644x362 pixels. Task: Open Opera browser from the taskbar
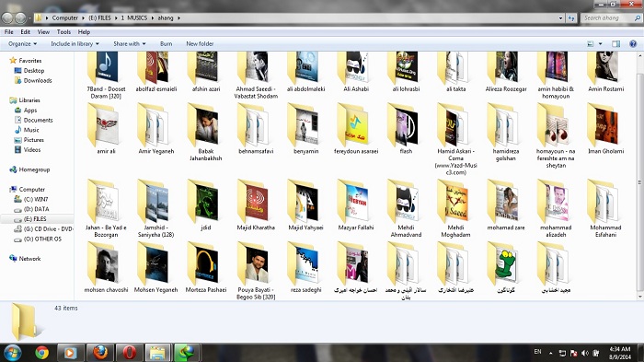click(x=129, y=353)
